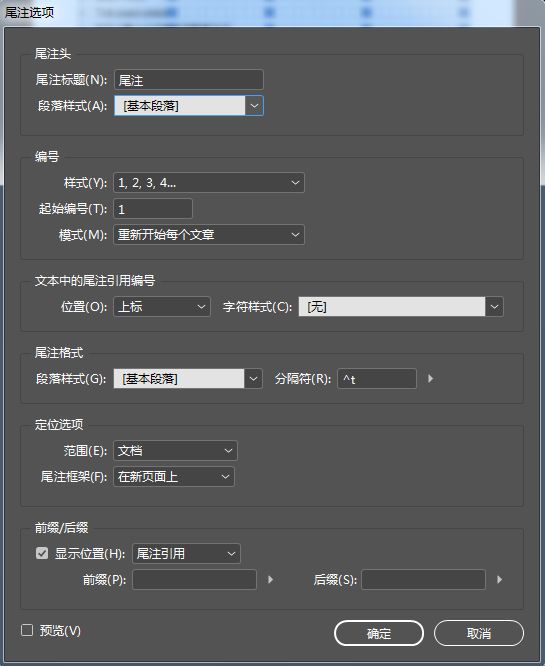Open the 范围 dropdown set to 文档
Image resolution: width=545 pixels, height=666 pixels.
175,451
